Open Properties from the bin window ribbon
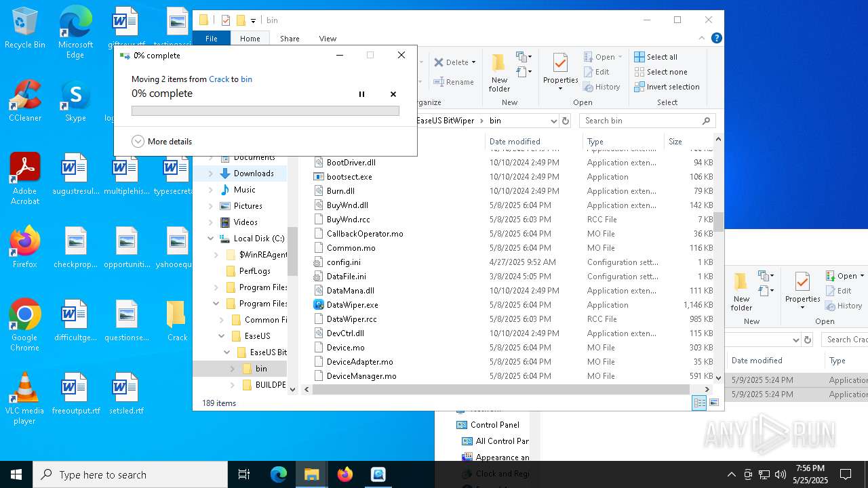The width and height of the screenshot is (868, 488). pos(560,73)
